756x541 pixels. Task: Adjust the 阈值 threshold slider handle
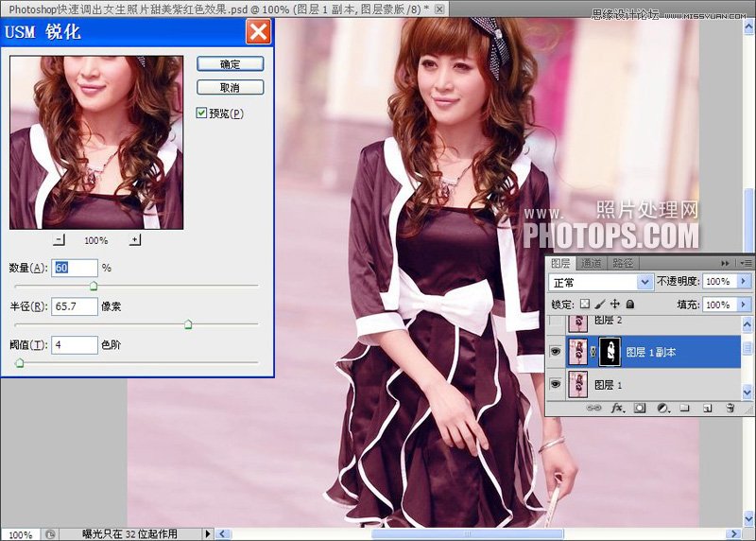19,362
